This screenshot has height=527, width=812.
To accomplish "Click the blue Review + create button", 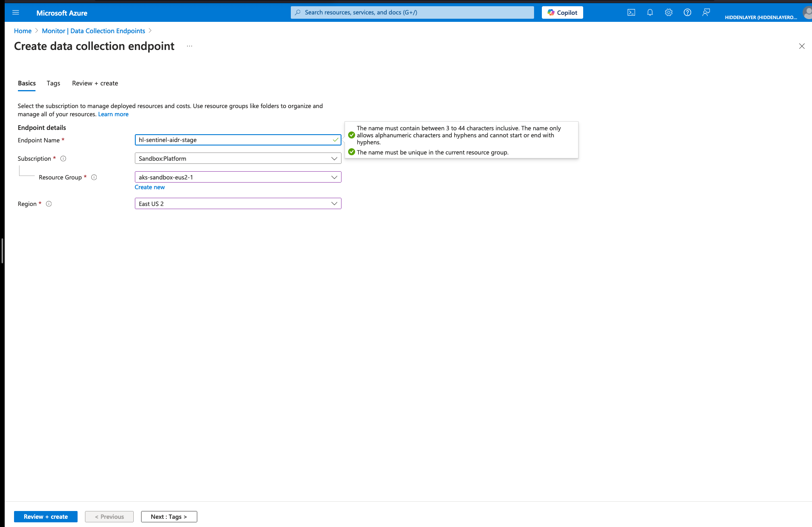I will [x=46, y=516].
